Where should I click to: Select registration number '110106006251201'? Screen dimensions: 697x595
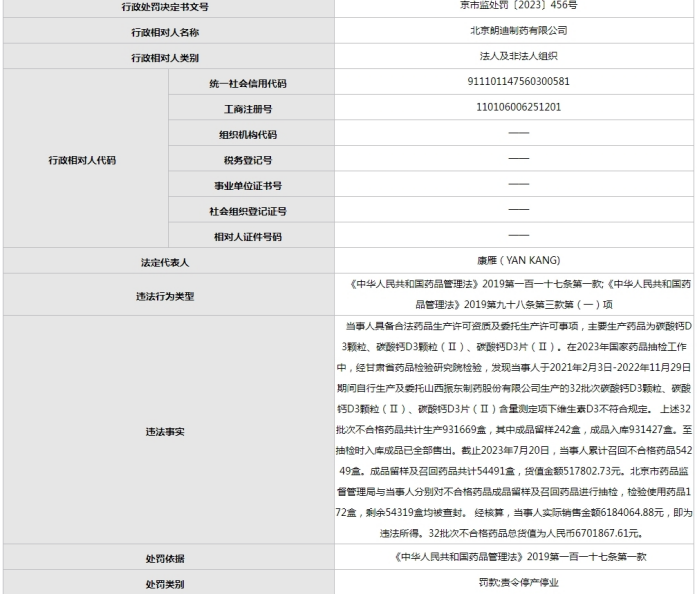click(518, 107)
